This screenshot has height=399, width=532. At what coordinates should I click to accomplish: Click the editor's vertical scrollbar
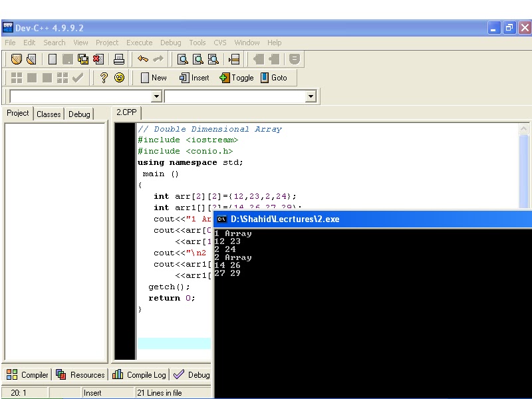(x=523, y=166)
